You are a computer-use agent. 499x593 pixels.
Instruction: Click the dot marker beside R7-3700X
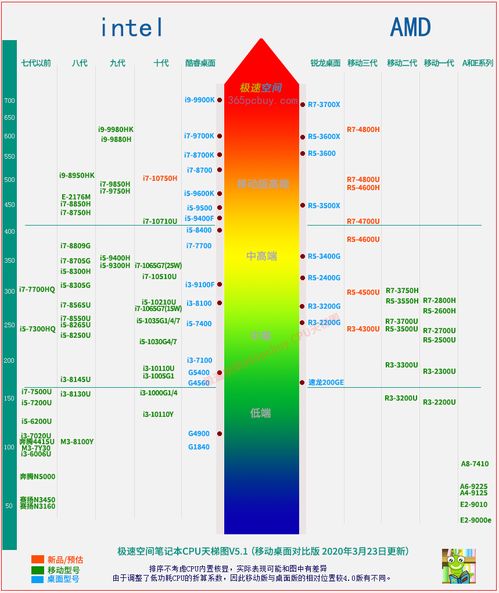click(x=302, y=104)
